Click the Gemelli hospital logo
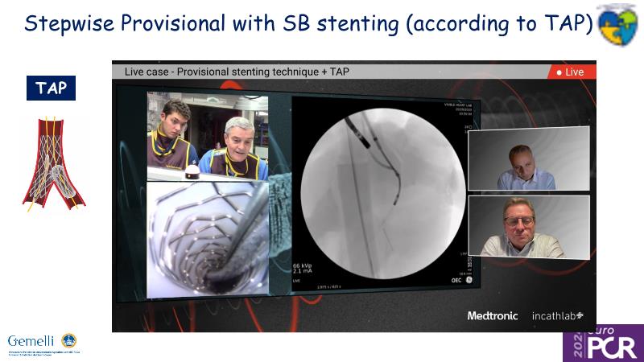The height and width of the screenshot is (362, 644). point(42,343)
